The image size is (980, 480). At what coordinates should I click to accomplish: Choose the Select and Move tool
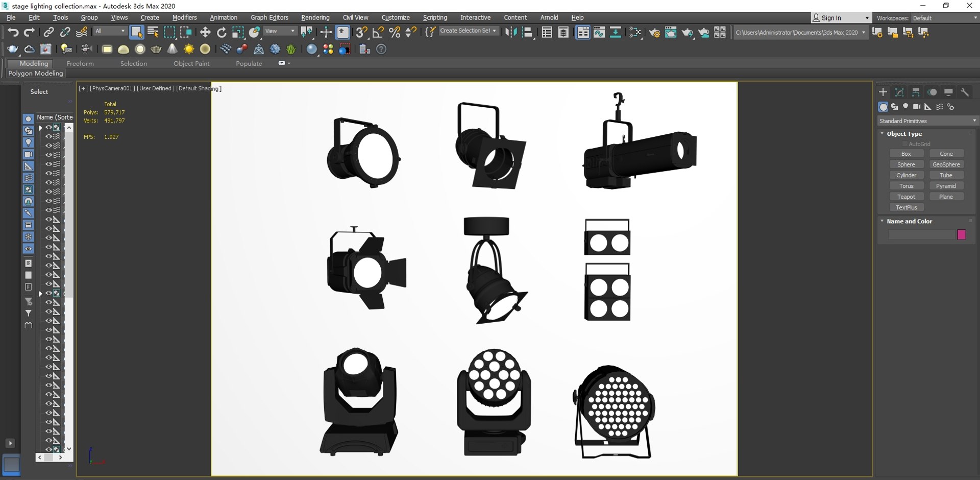click(205, 32)
